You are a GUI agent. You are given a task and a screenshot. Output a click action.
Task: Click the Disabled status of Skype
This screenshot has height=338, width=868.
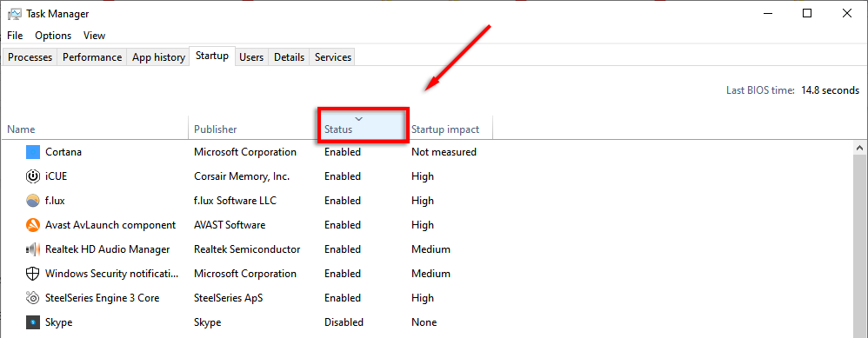pyautogui.click(x=344, y=322)
